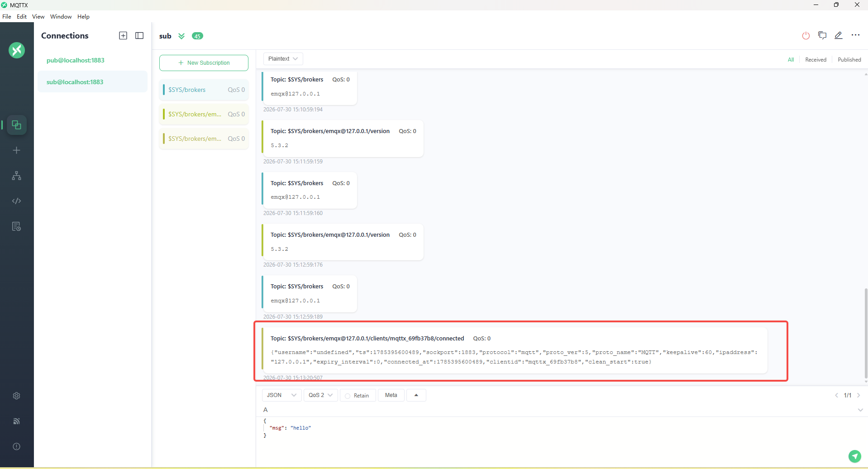Click the $SYS/brokers message at 15:12:59:189
The image size is (868, 469).
pyautogui.click(x=309, y=294)
